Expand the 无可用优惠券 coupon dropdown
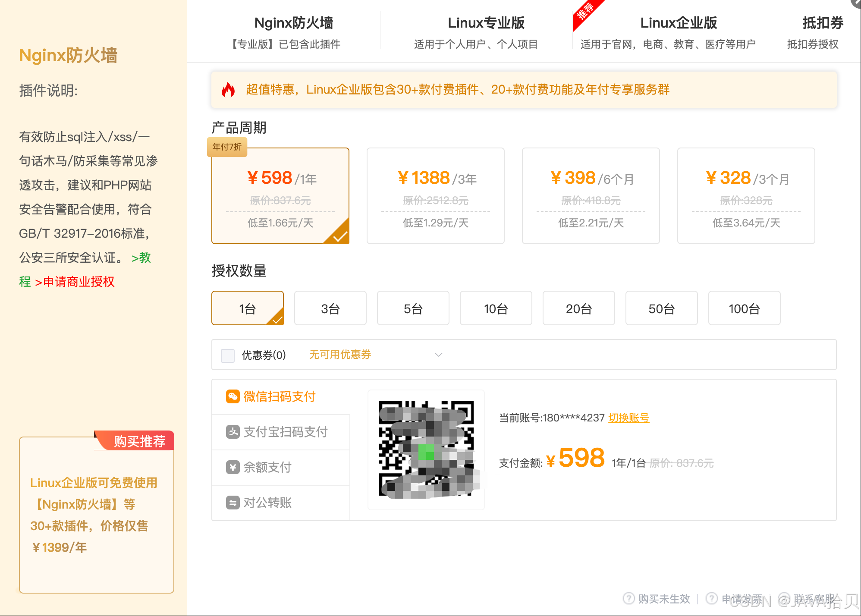The height and width of the screenshot is (616, 861). click(376, 355)
